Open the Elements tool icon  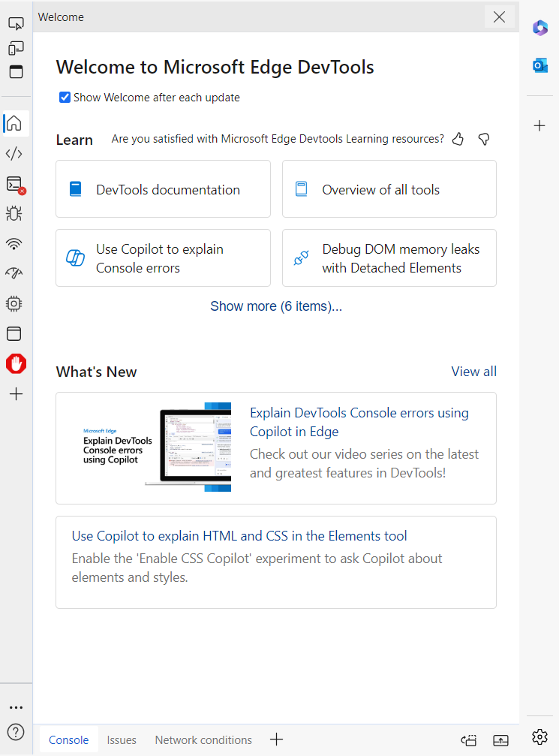(14, 154)
